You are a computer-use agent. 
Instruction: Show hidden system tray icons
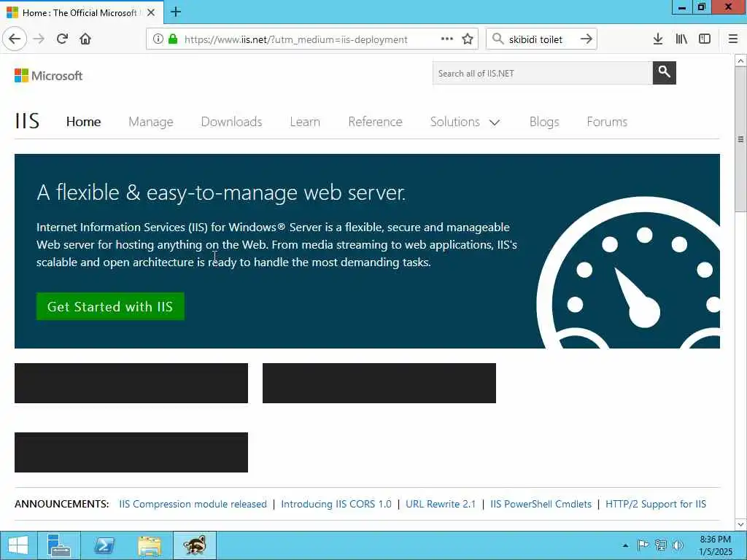625,545
